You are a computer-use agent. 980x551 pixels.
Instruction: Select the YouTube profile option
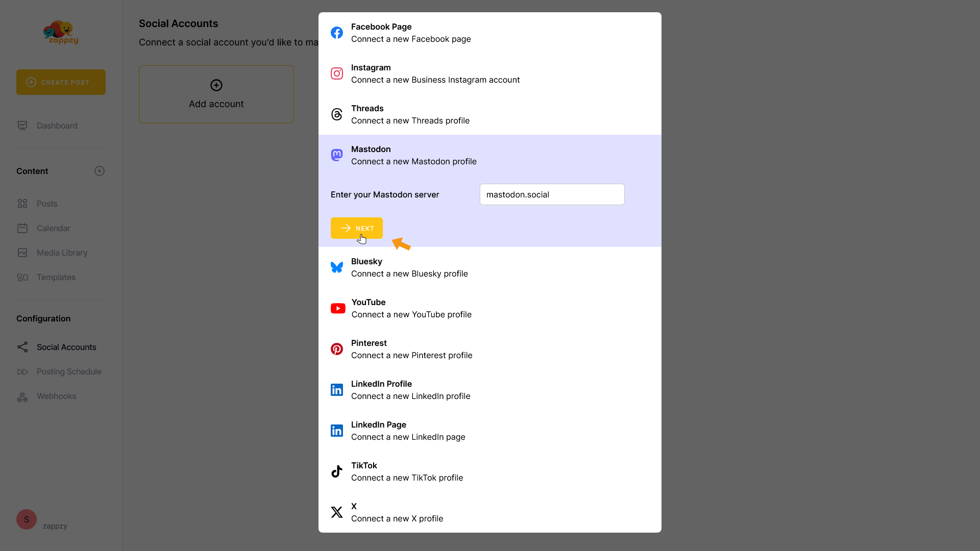[x=490, y=308]
